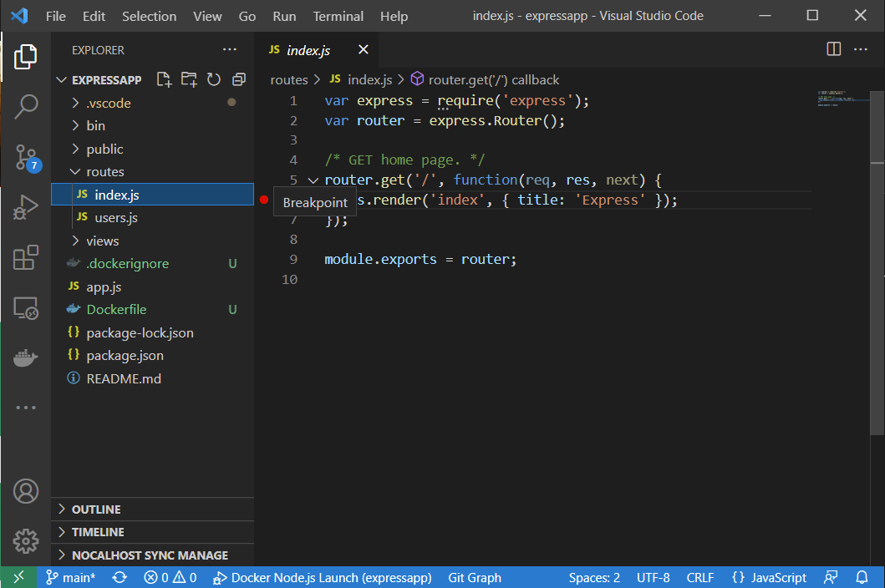Open README.md in the file tree
Viewport: 885px width, 588px height.
[x=152, y=378]
